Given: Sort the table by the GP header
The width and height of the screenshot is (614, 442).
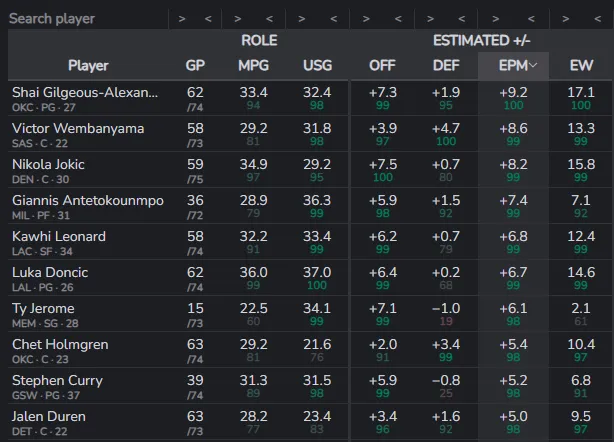Looking at the screenshot, I should click(x=195, y=66).
